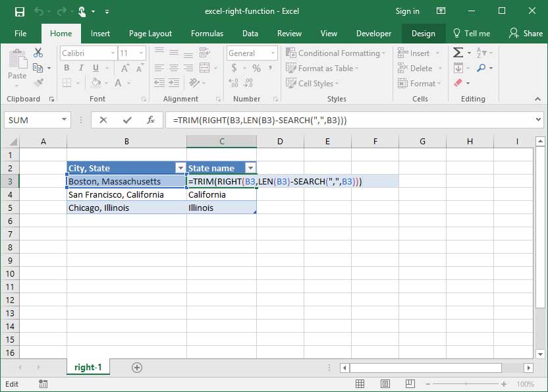Open Conditional Formatting
Screen dimensions: 548x392
point(336,53)
